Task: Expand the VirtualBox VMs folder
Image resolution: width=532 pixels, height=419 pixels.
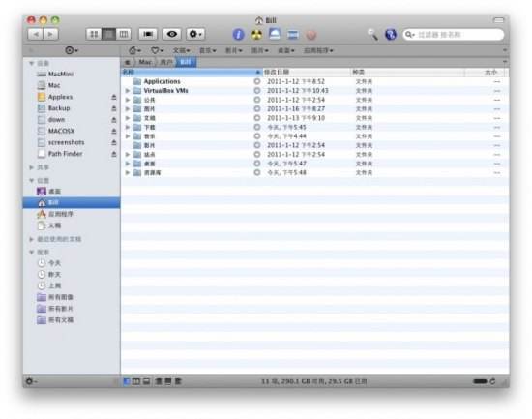Action: 128,91
